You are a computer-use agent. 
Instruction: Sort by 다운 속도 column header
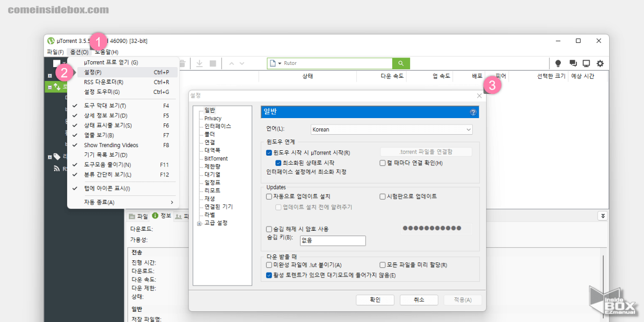pos(381,76)
